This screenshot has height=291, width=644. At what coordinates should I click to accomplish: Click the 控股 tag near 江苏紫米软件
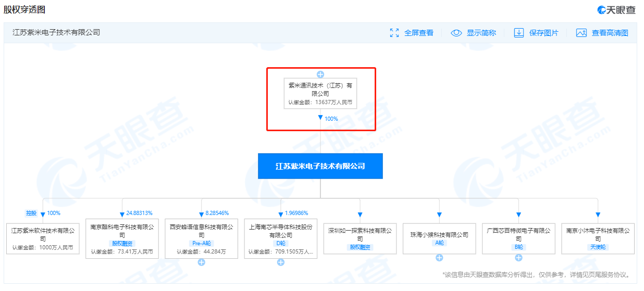point(31,213)
